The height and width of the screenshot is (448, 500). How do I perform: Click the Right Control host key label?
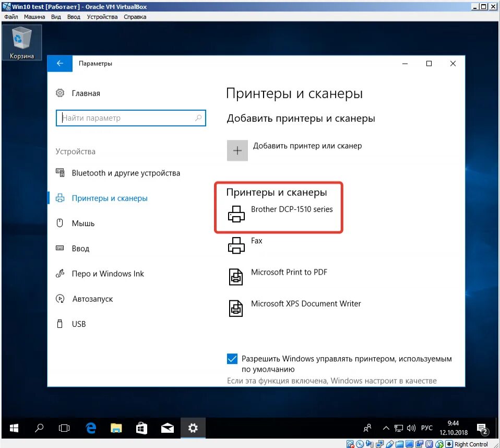(471, 444)
